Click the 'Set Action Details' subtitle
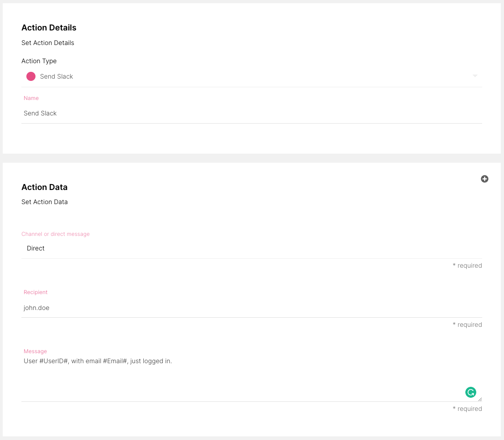The width and height of the screenshot is (504, 440). pos(48,43)
